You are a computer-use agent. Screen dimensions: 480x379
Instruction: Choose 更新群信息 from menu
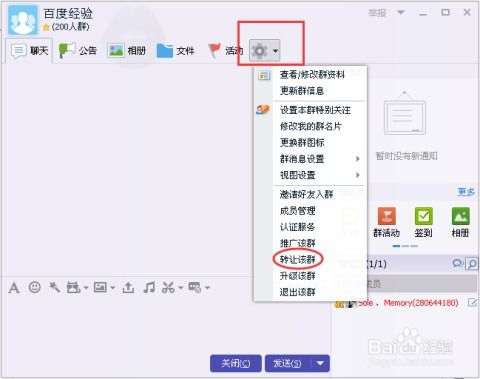[x=302, y=91]
